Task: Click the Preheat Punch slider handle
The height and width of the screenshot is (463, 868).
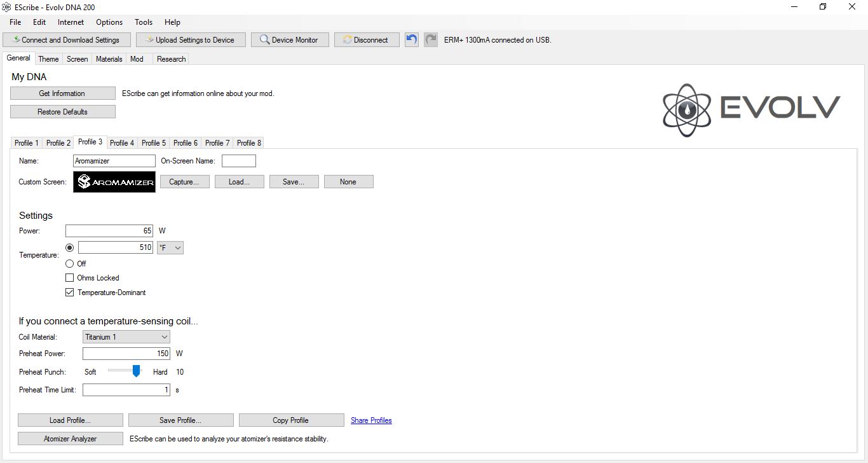Action: pos(136,371)
